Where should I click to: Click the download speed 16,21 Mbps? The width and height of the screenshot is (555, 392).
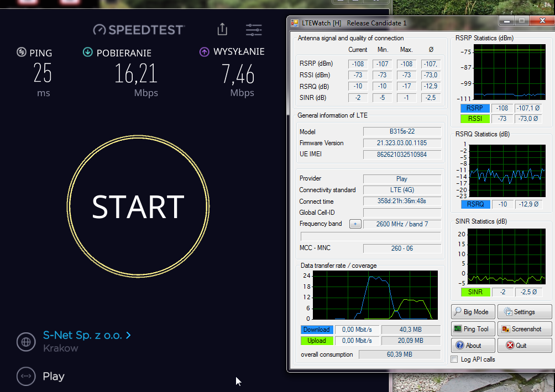136,73
